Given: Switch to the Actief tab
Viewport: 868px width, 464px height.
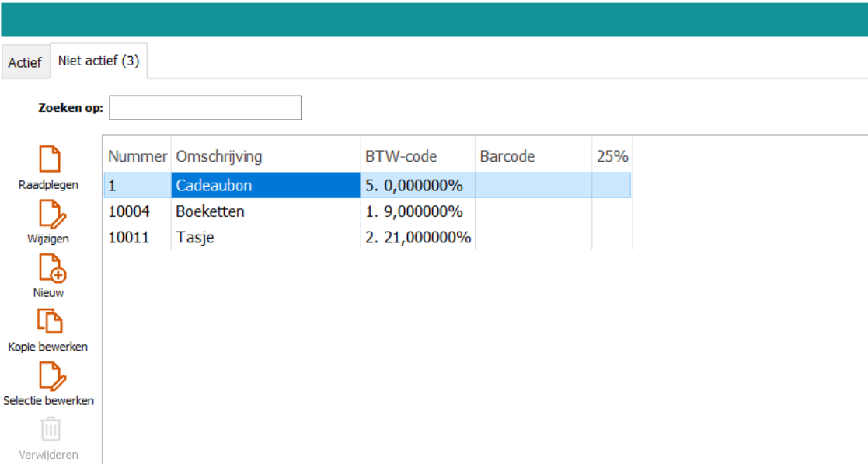Looking at the screenshot, I should tap(25, 62).
